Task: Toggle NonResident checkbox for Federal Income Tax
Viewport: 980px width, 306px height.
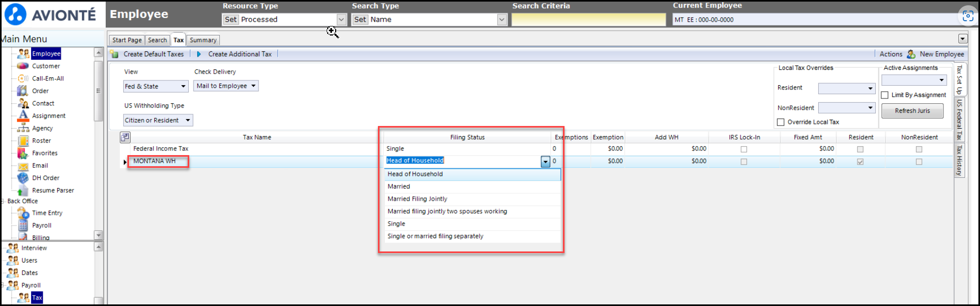Action: click(x=919, y=149)
